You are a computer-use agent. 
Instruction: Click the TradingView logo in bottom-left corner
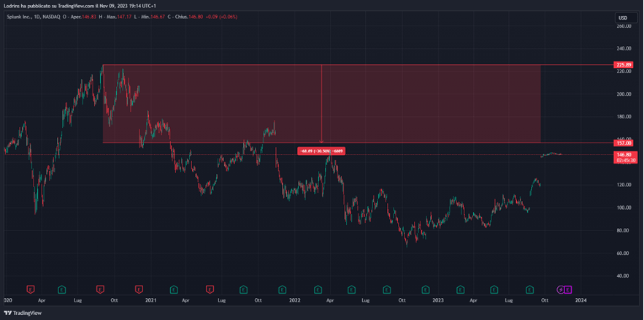23,313
